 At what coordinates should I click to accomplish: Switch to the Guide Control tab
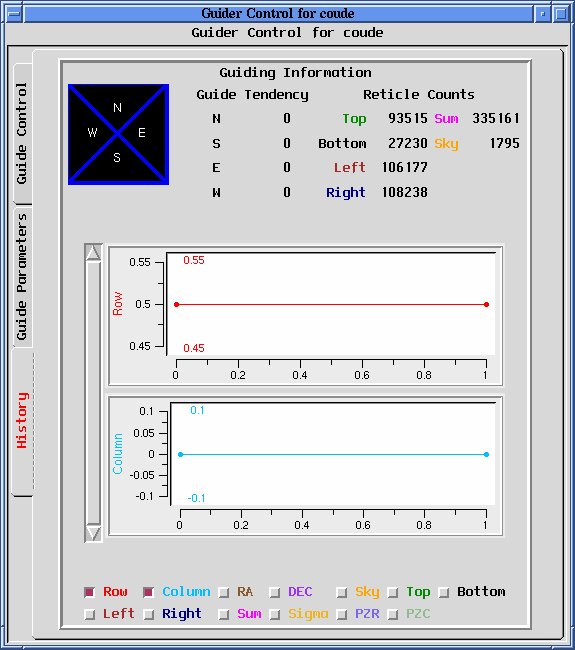click(22, 133)
